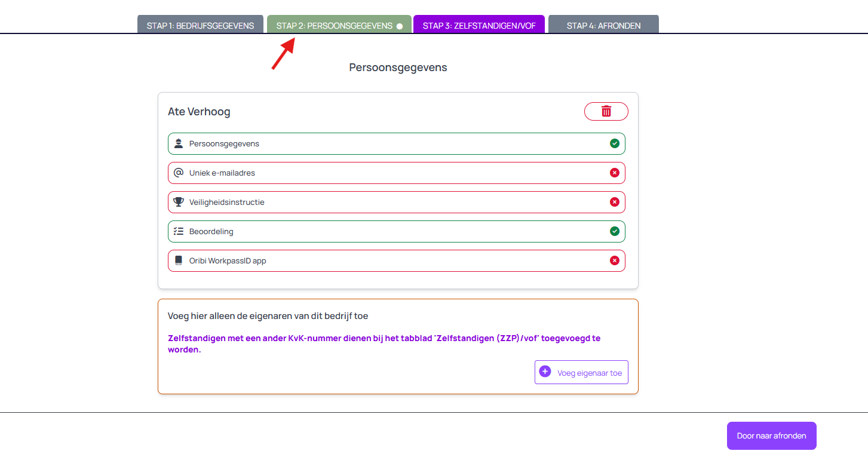The image size is (868, 454).
Task: Click green checkmark on Persoonsgegevens row
Action: point(614,143)
